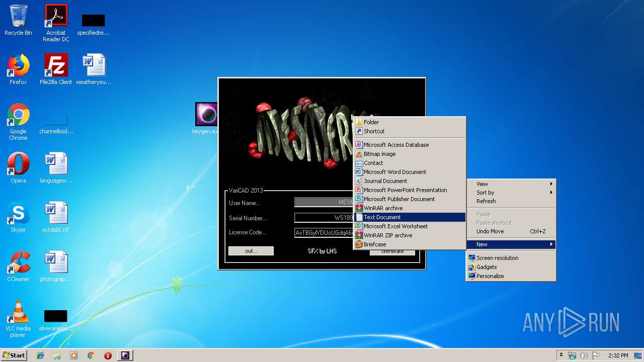The height and width of the screenshot is (362, 644).
Task: Select the CCleaner desktop shortcut
Action: tap(18, 266)
